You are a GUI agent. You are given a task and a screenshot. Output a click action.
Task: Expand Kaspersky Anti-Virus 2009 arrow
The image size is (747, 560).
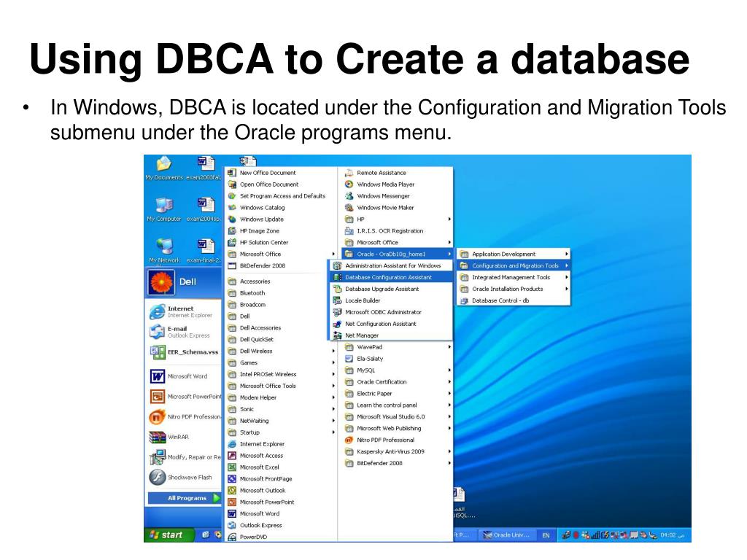coord(449,451)
